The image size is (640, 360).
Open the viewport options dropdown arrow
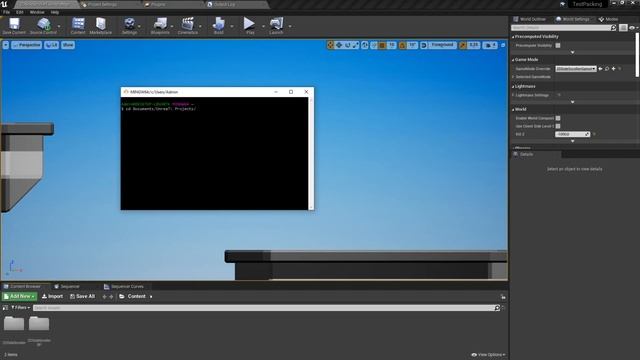click(x=6, y=45)
